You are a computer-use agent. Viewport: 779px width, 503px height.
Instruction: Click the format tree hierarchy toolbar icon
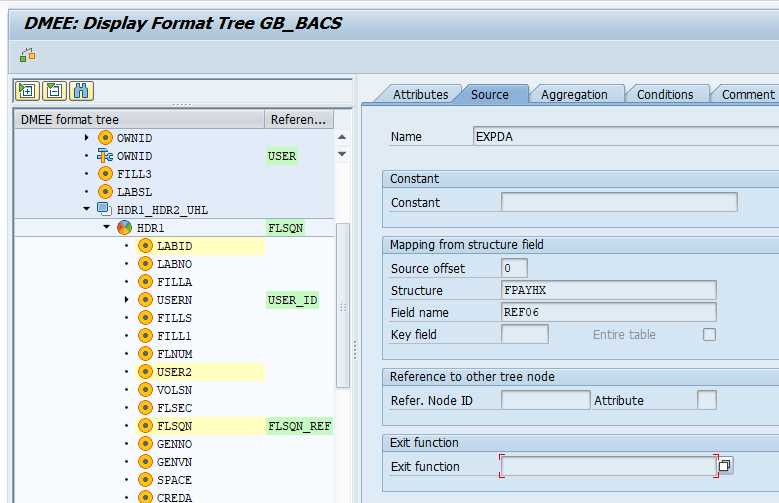27,55
